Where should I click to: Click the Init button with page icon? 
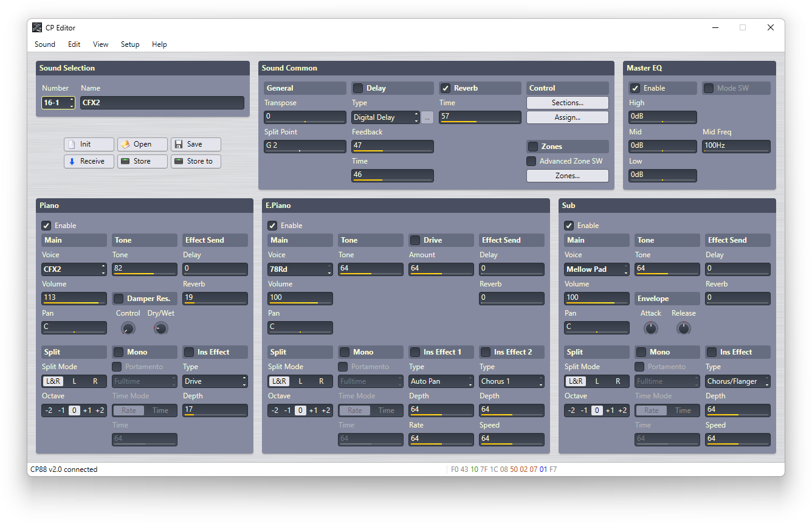(89, 144)
